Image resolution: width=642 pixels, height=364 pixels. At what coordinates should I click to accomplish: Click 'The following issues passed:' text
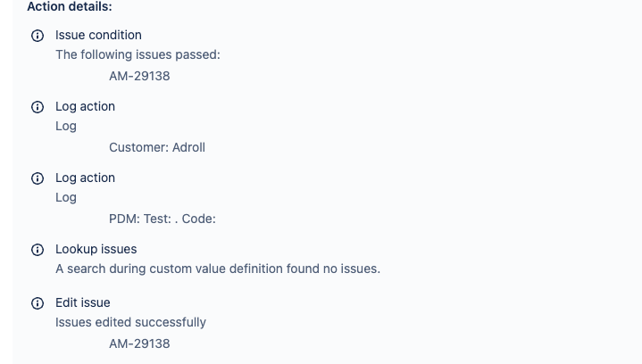click(138, 54)
